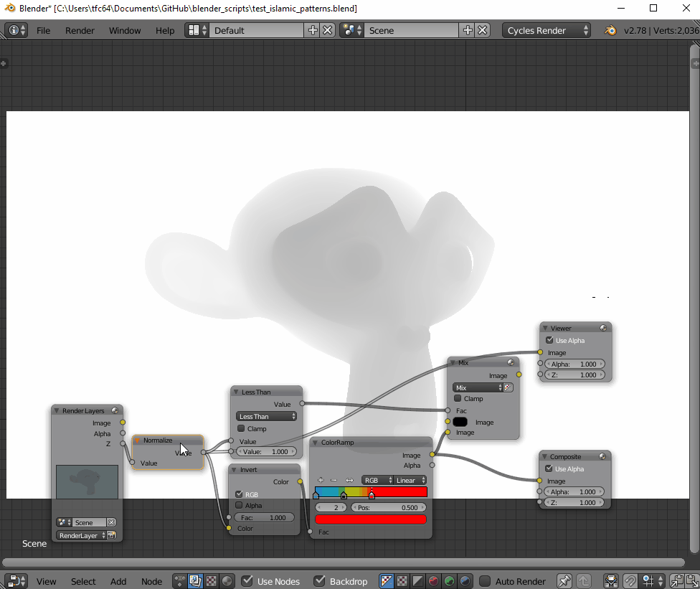Select the Compositing nodes icon

[x=194, y=581]
